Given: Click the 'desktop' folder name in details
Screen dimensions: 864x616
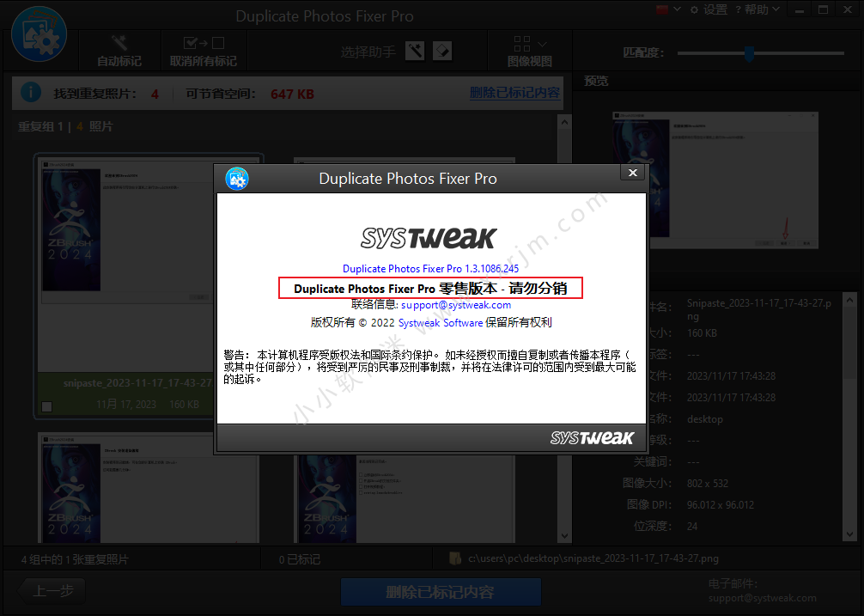Looking at the screenshot, I should coord(705,419).
